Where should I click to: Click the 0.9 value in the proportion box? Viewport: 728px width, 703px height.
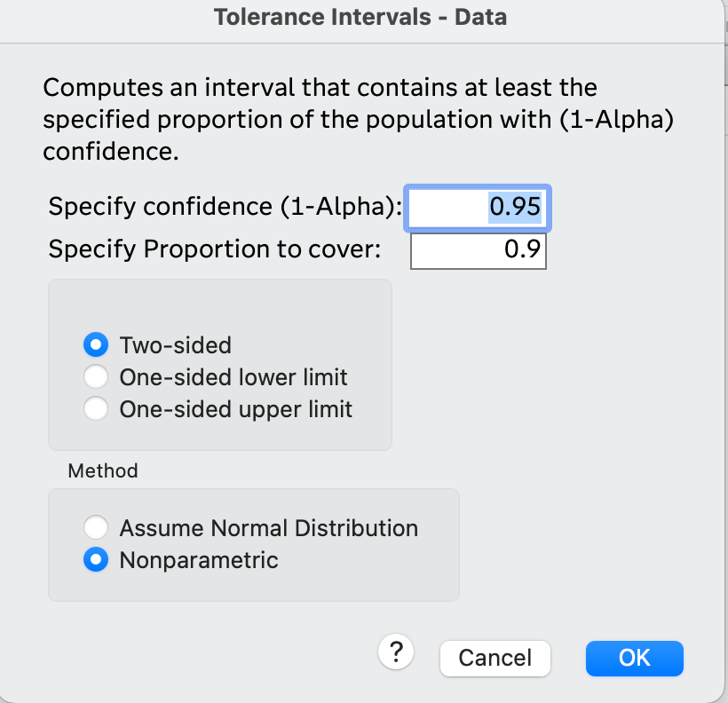[x=522, y=250]
